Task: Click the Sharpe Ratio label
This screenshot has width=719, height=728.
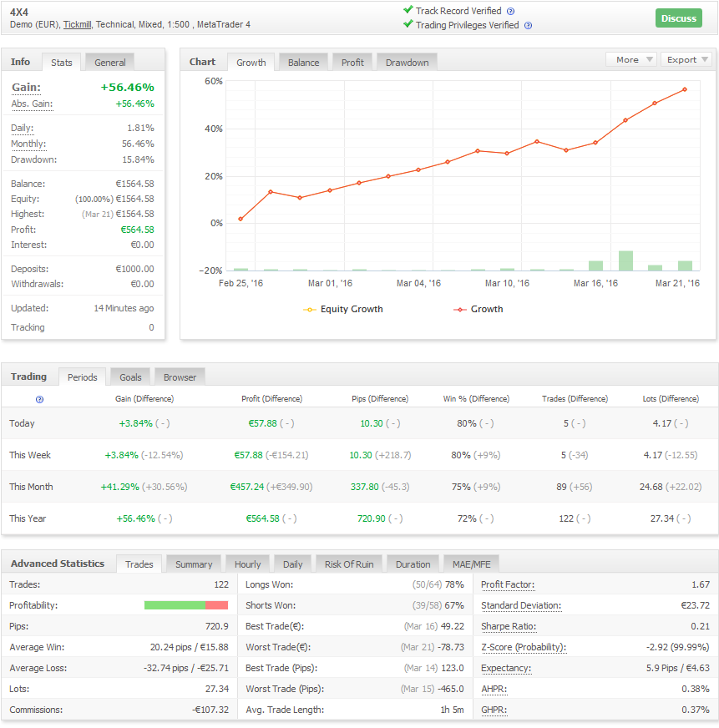Action: pyautogui.click(x=509, y=626)
